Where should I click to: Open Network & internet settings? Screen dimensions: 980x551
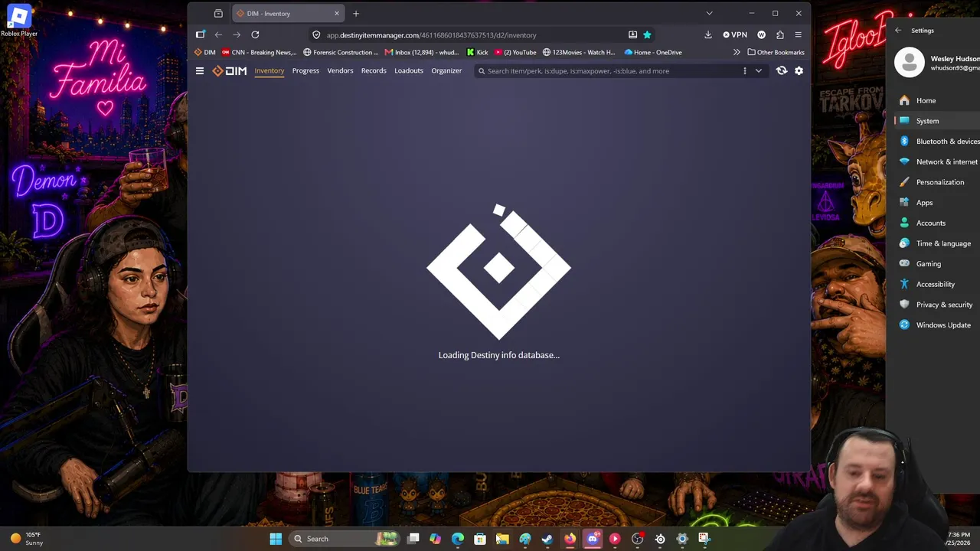[937, 161]
